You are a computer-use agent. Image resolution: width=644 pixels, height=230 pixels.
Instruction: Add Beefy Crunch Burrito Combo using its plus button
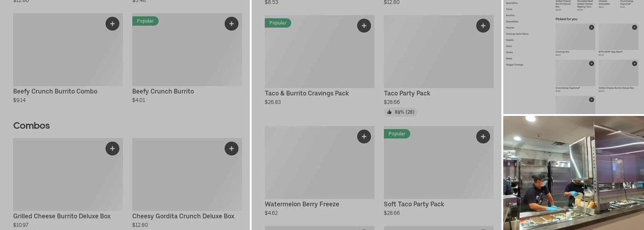[112, 24]
